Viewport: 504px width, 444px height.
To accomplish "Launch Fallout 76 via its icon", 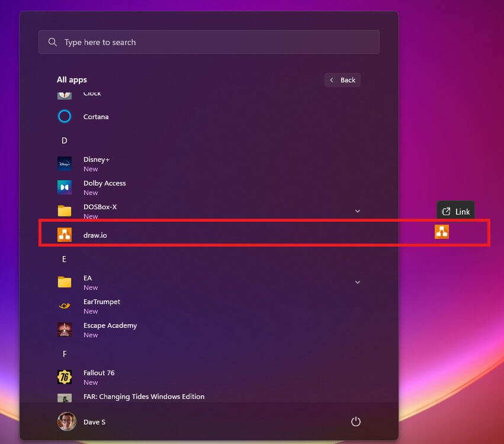I will tap(65, 377).
